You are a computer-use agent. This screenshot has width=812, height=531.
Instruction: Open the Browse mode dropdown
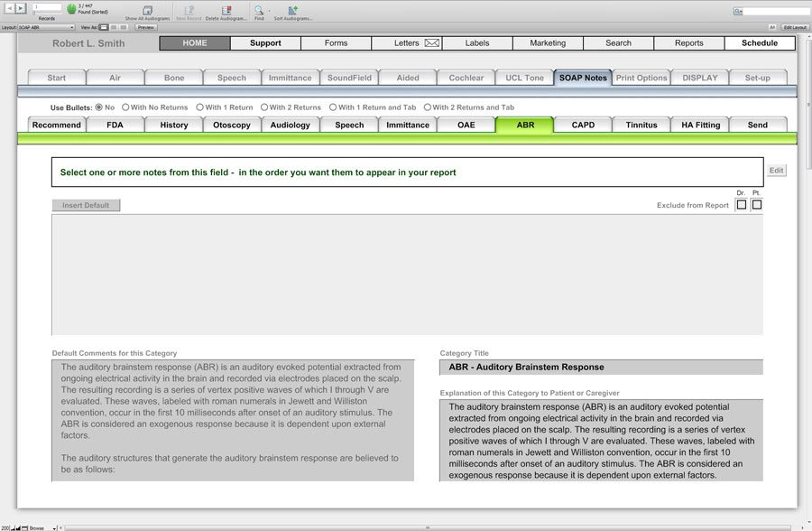(x=42, y=528)
